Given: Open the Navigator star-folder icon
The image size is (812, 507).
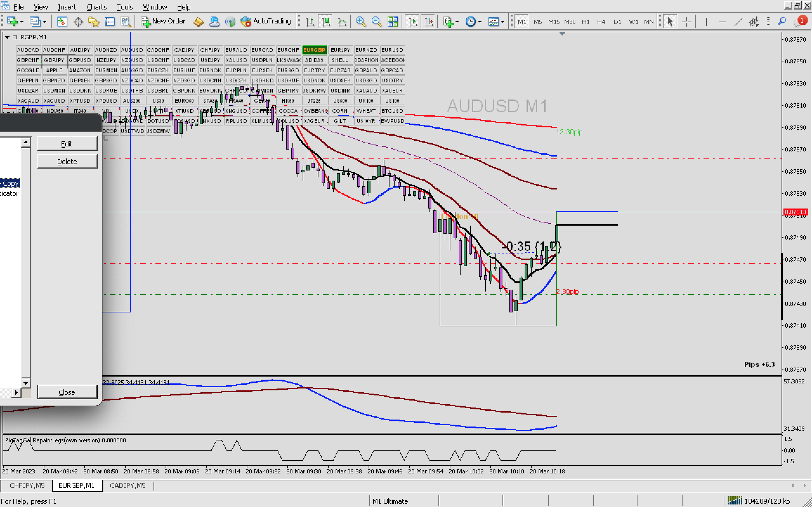Looking at the screenshot, I should (94, 22).
